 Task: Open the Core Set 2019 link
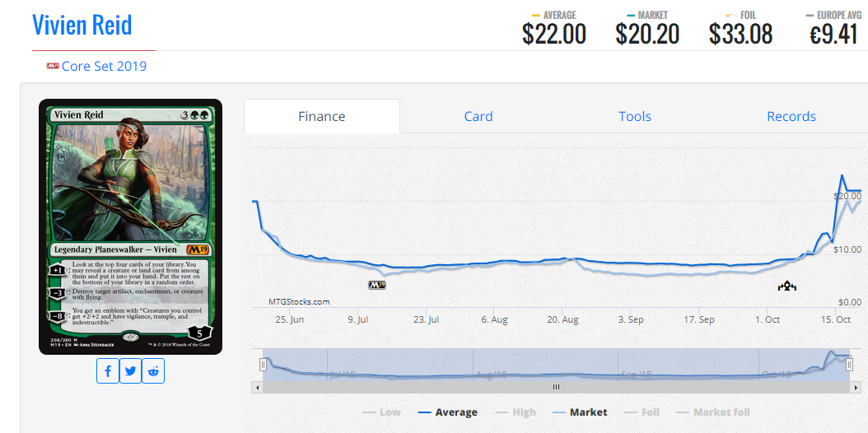(104, 67)
